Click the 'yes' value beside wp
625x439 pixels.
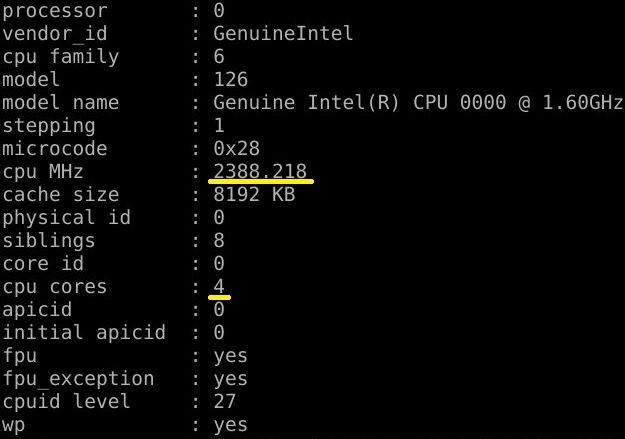coord(231,424)
